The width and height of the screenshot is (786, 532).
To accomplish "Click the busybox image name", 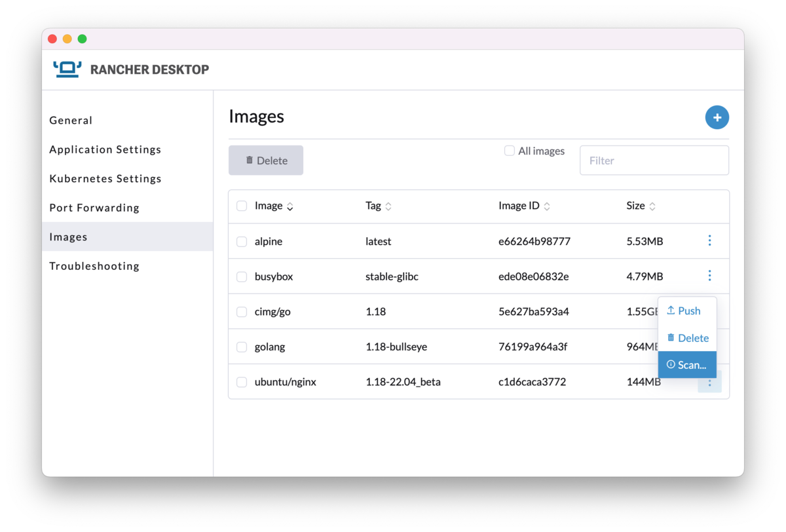I will point(274,276).
